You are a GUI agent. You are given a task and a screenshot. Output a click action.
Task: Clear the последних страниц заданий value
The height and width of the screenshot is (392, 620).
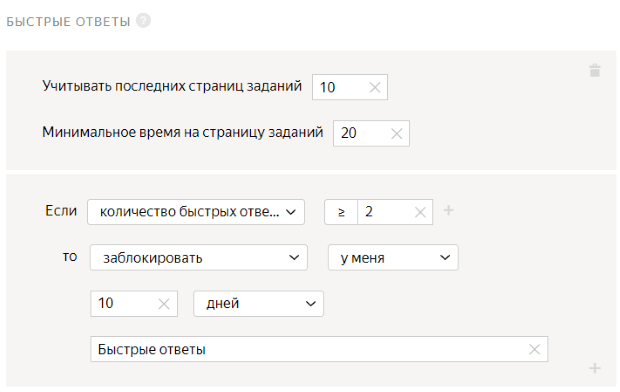[374, 87]
